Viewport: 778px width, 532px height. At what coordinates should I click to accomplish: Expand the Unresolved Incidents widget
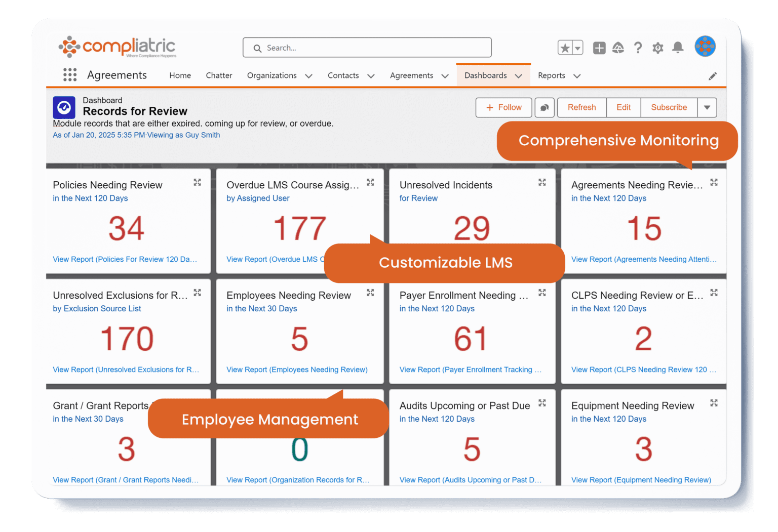click(x=542, y=182)
